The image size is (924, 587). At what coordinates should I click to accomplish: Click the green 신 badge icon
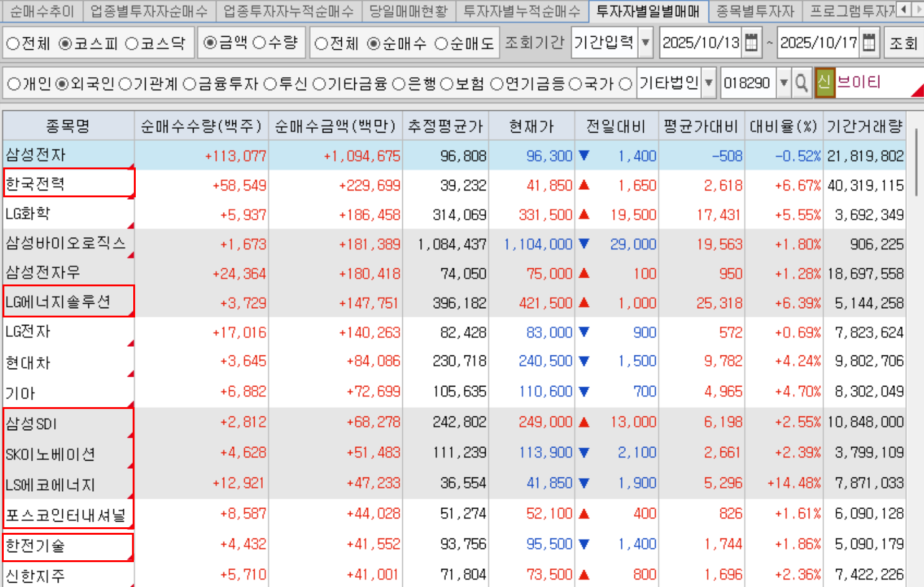coord(824,83)
